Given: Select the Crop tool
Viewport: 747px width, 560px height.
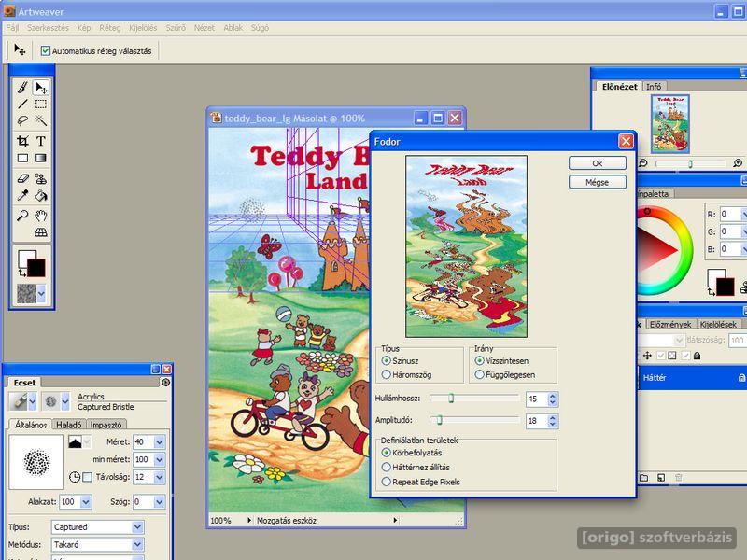Looking at the screenshot, I should 22,141.
